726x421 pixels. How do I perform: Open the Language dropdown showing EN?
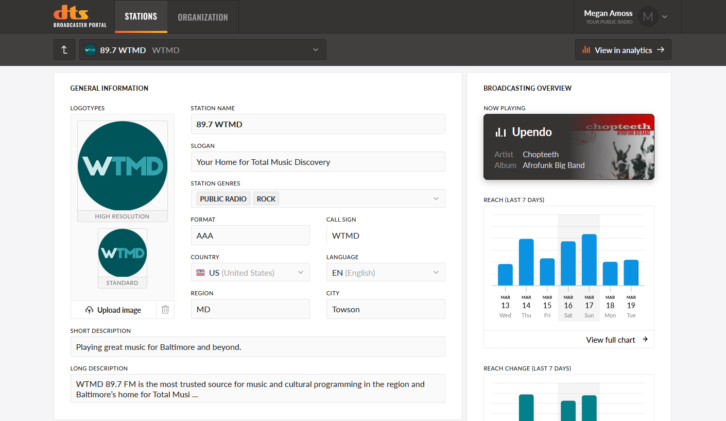pyautogui.click(x=386, y=272)
